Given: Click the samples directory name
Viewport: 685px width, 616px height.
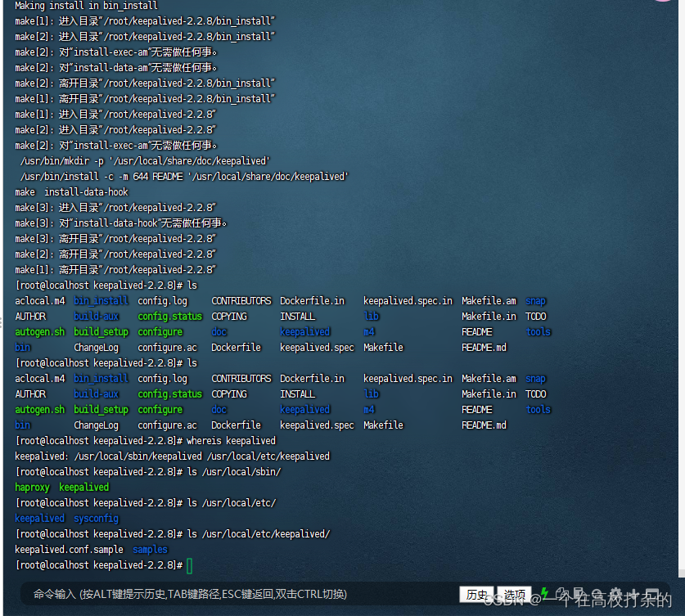Looking at the screenshot, I should tap(149, 549).
